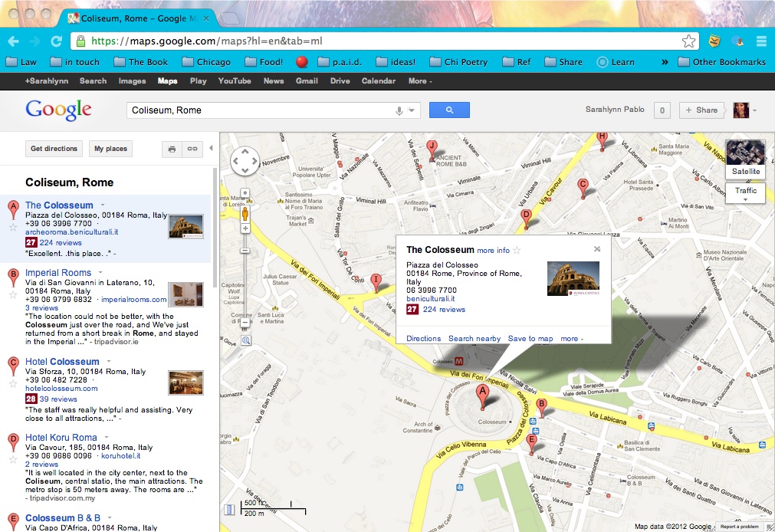Open the Directions link in the info window
The width and height of the screenshot is (775, 532).
tap(424, 339)
